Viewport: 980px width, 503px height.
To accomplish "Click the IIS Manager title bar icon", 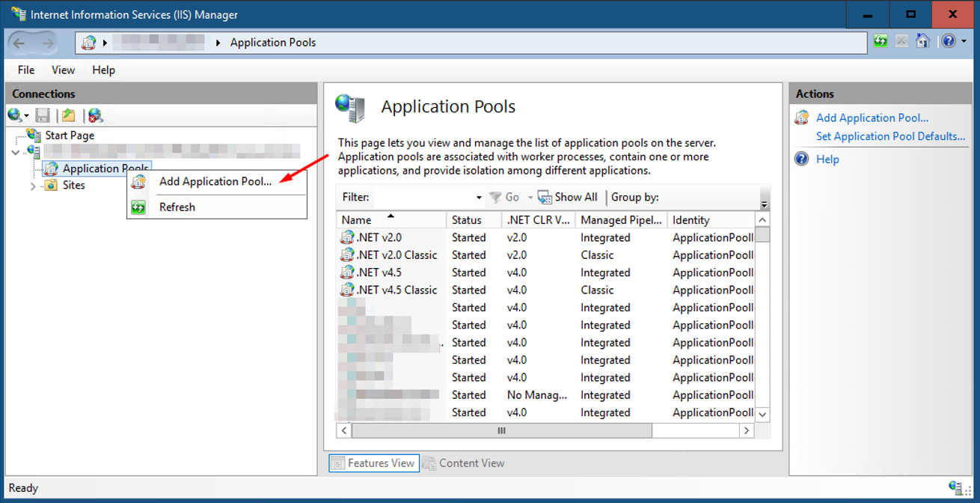I will (18, 13).
